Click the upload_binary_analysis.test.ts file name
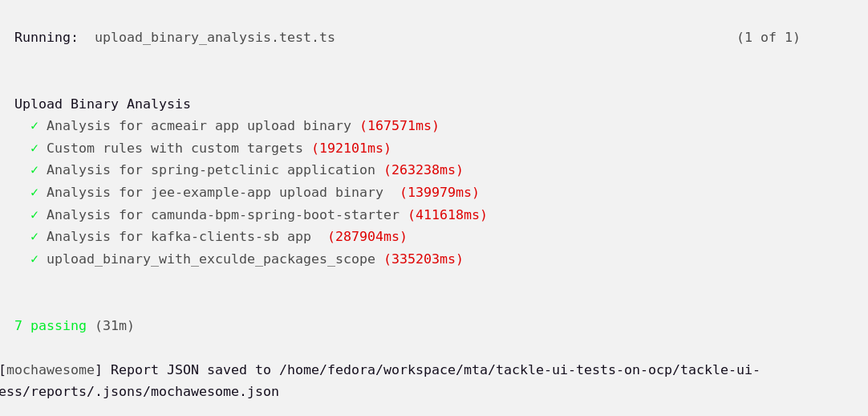The image size is (868, 416). 214,38
